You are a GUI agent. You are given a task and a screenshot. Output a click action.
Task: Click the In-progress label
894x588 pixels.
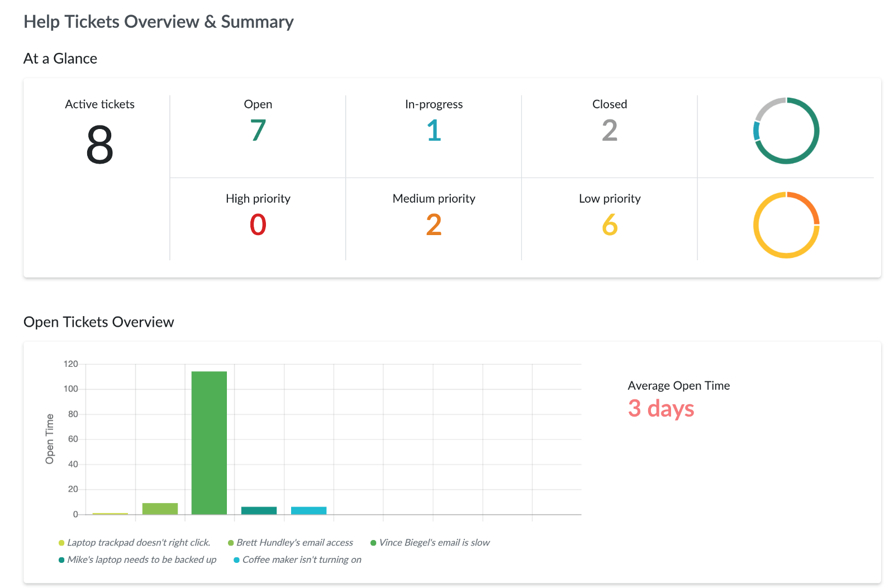point(434,104)
